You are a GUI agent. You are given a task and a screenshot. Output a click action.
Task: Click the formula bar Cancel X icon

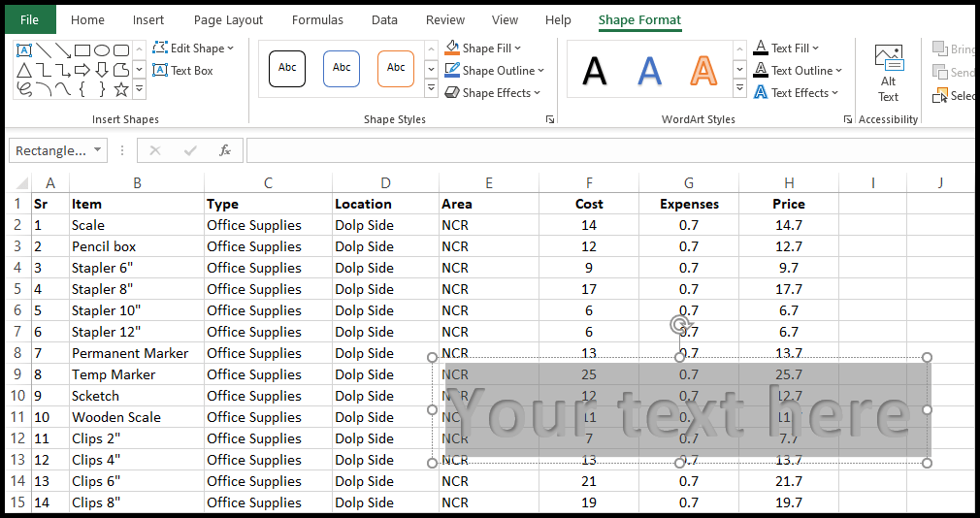[155, 150]
